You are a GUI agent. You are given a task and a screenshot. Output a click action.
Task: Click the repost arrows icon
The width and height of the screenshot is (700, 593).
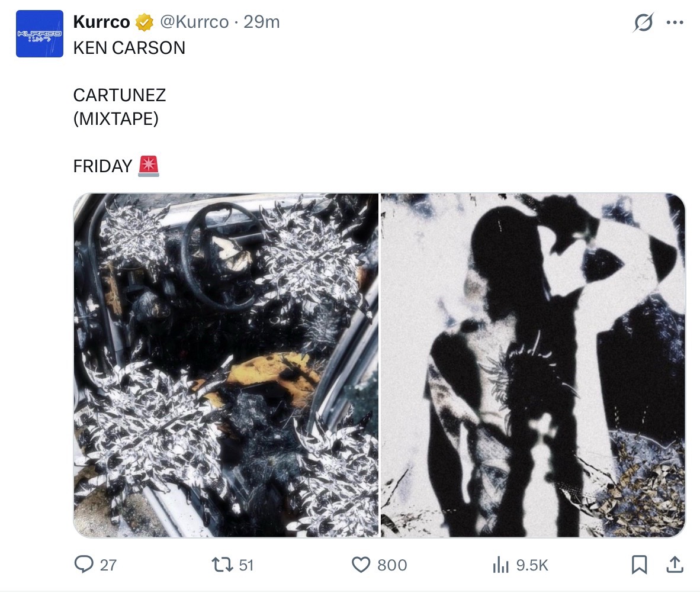click(x=222, y=565)
